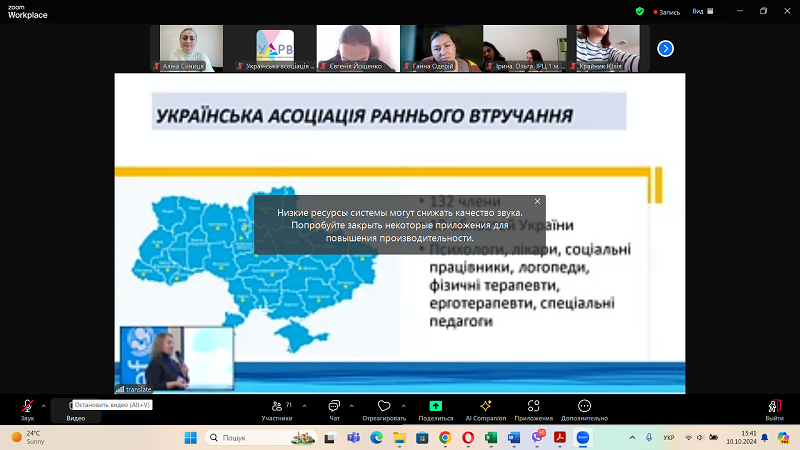Image resolution: width=800 pixels, height=450 pixels.
Task: Open the volume tray icon
Action: coord(701,438)
